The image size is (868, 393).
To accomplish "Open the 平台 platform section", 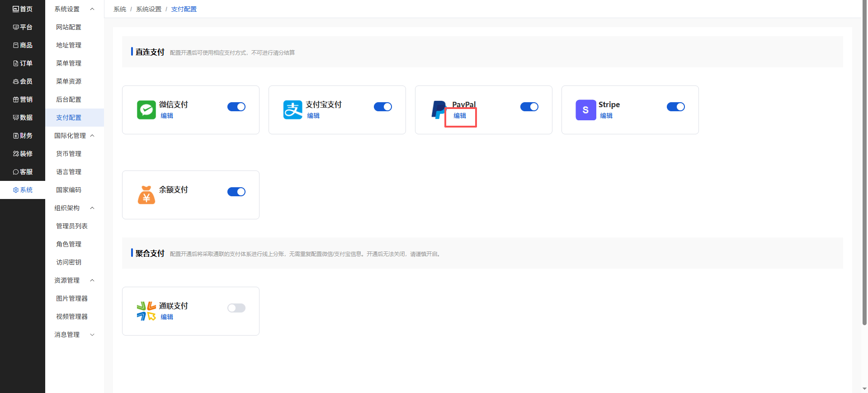I will (x=23, y=27).
